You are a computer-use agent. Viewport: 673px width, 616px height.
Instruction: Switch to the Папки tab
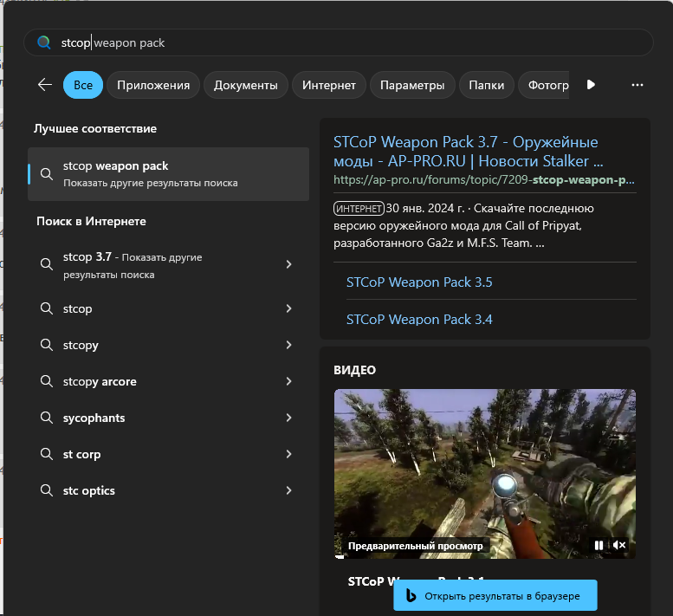[x=486, y=85]
